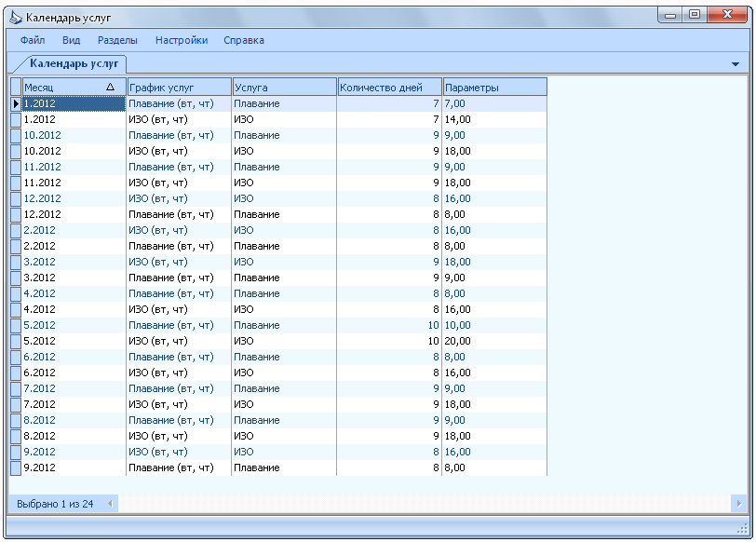This screenshot has width=756, height=542.
Task: Tick the row marker for 1.2012 ИЗО
Action: (x=16, y=119)
